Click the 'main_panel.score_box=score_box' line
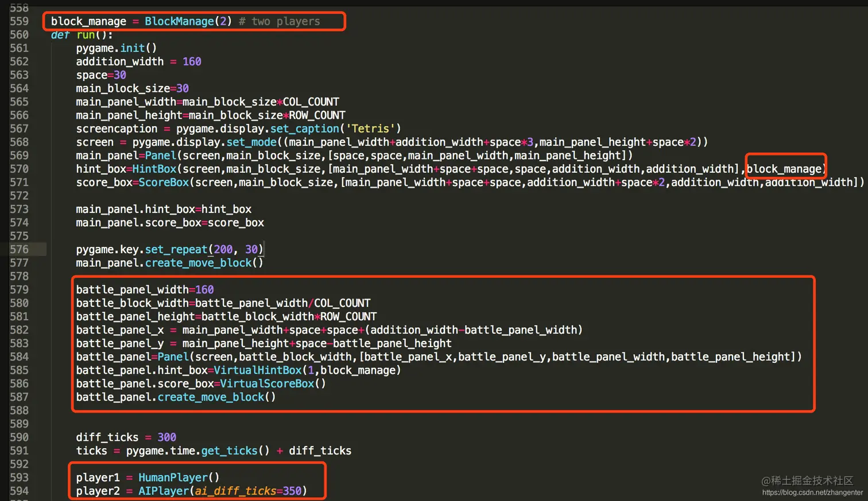 tap(170, 223)
